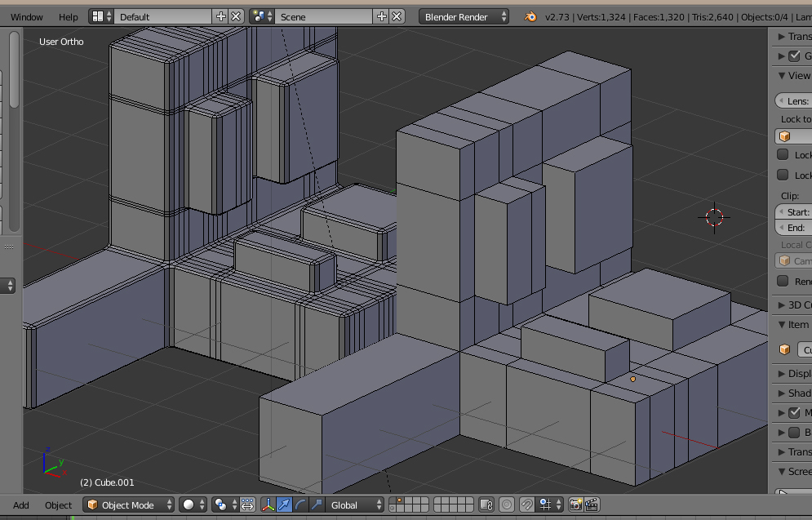The width and height of the screenshot is (812, 520).
Task: Adjust the Lens value slider
Action: click(793, 100)
